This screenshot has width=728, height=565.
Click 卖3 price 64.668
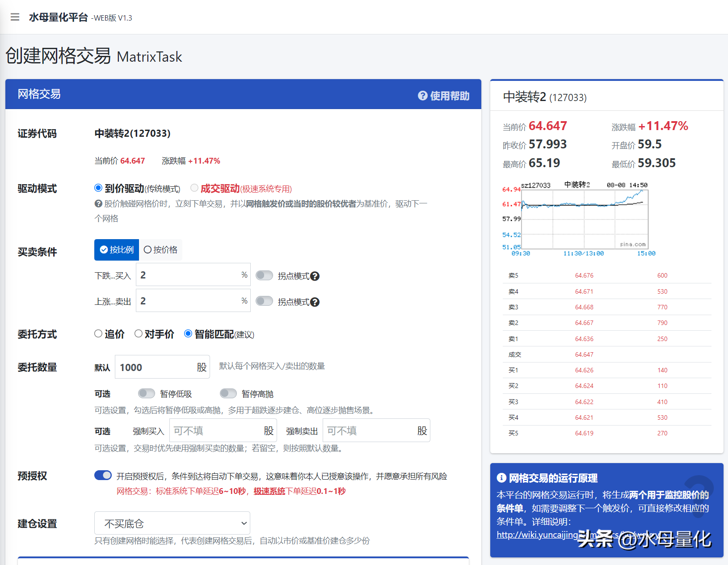click(584, 307)
